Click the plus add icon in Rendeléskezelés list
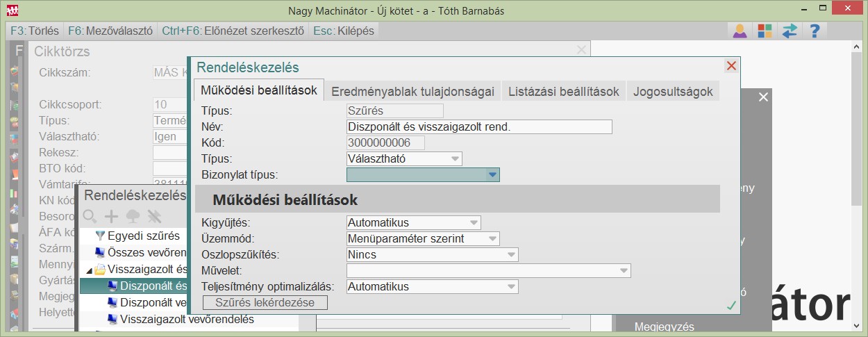Image resolution: width=868 pixels, height=337 pixels. tap(111, 216)
